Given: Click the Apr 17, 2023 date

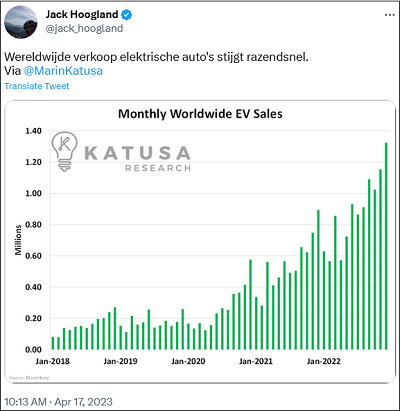Looking at the screenshot, I should click(84, 402).
